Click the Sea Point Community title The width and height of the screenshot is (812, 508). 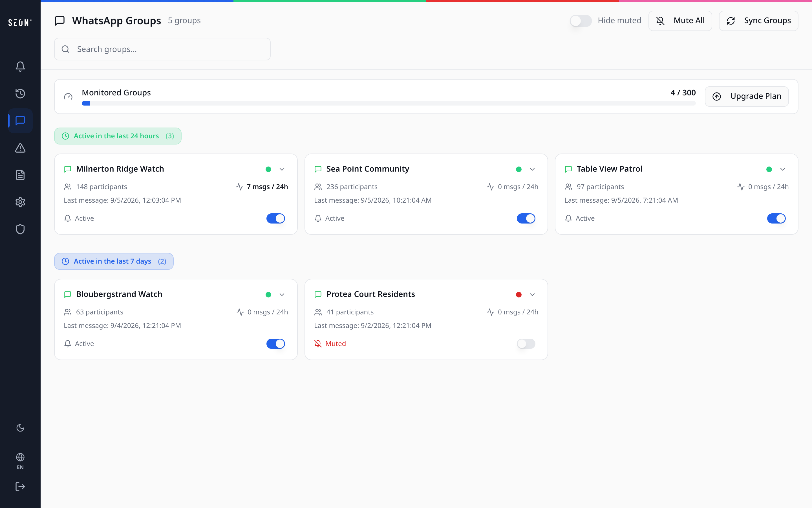pyautogui.click(x=368, y=169)
